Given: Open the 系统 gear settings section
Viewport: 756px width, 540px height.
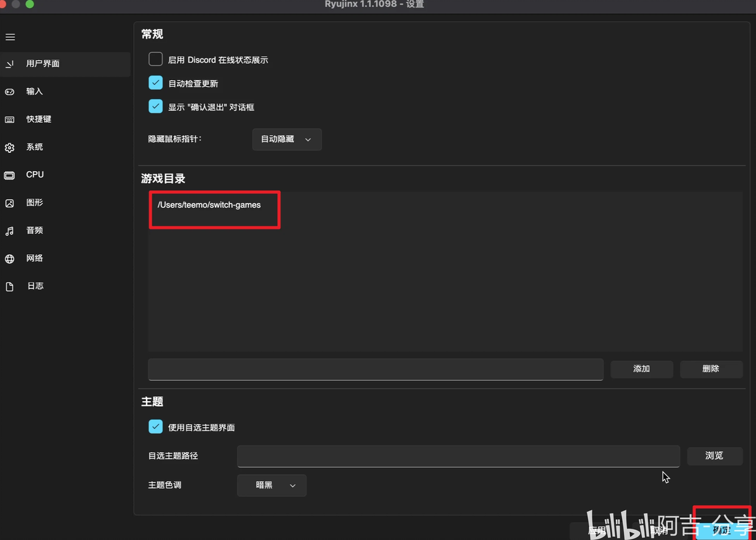Looking at the screenshot, I should 65,148.
